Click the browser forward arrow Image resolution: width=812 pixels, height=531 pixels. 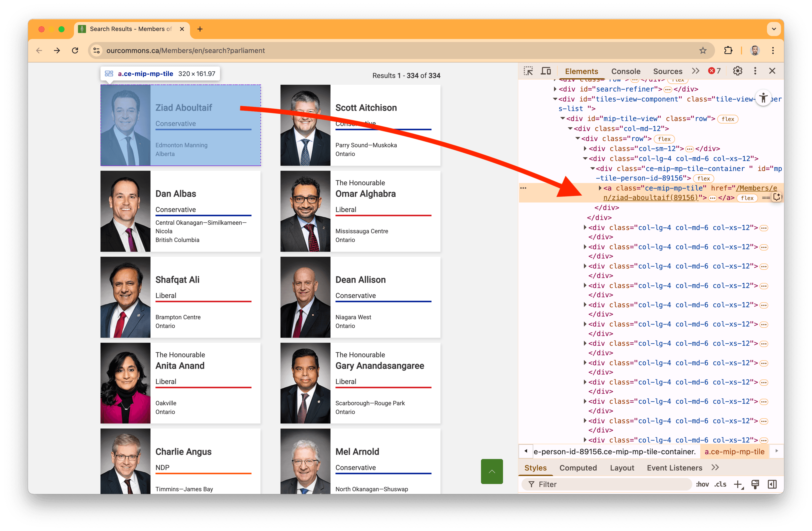[x=57, y=50]
